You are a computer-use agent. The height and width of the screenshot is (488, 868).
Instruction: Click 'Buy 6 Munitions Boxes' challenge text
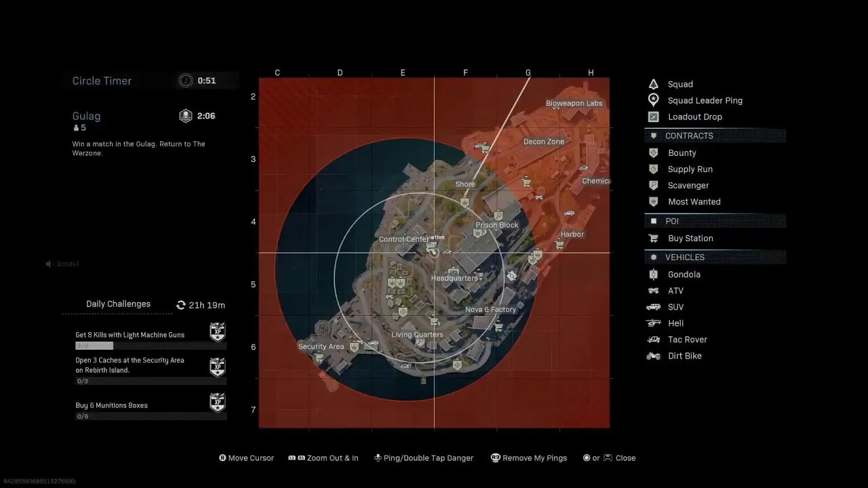[112, 405]
